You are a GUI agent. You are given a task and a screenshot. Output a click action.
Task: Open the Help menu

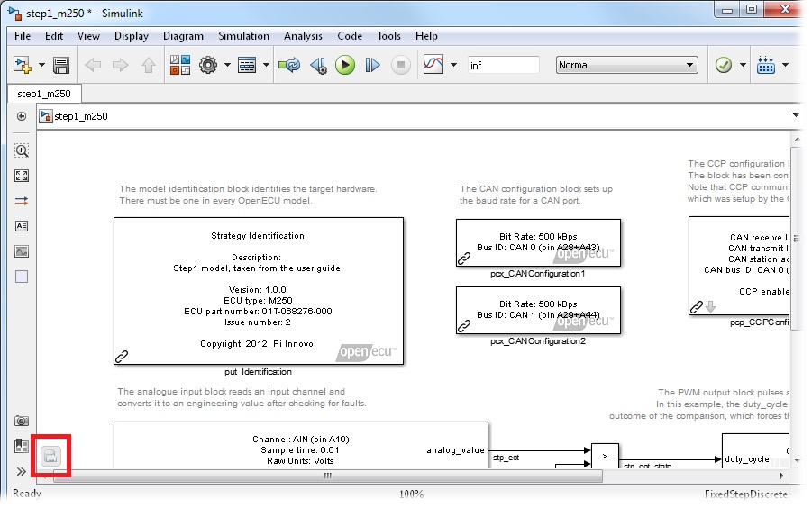click(x=426, y=36)
